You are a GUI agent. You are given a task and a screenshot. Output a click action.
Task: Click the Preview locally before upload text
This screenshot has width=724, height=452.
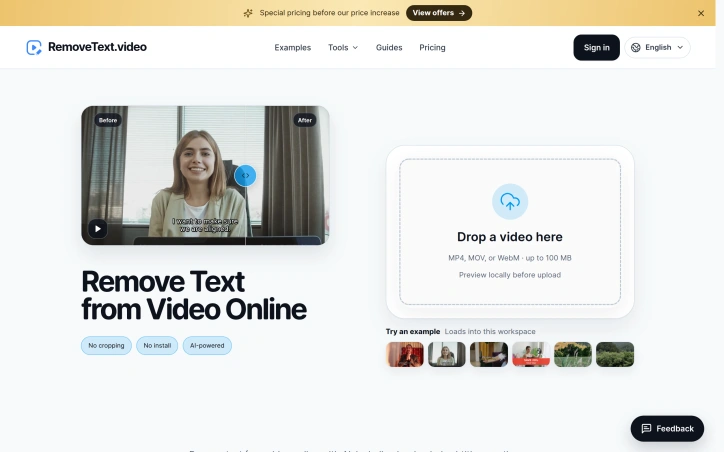510,275
